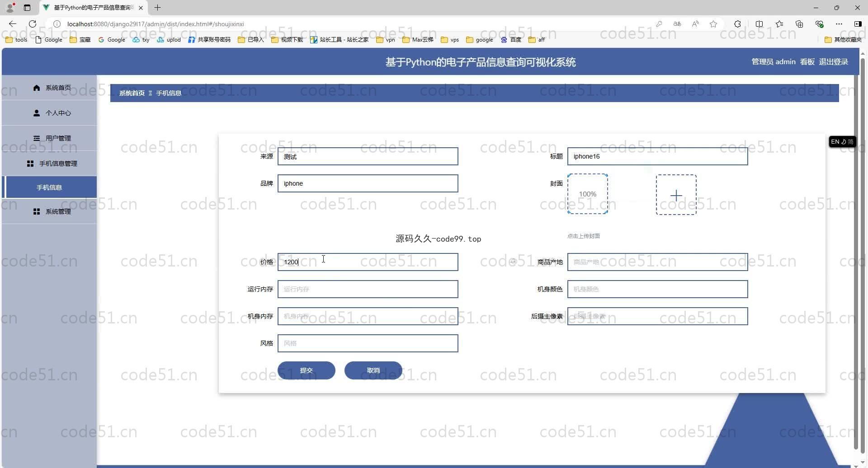This screenshot has width=868, height=468.
Task: Open browser essentials heart icon
Action: coord(819,24)
